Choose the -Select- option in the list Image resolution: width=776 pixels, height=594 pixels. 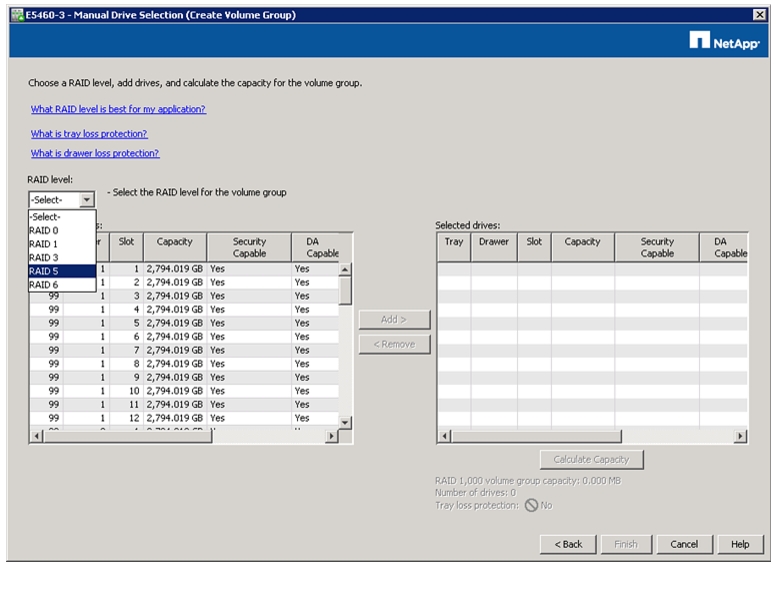(x=62, y=217)
